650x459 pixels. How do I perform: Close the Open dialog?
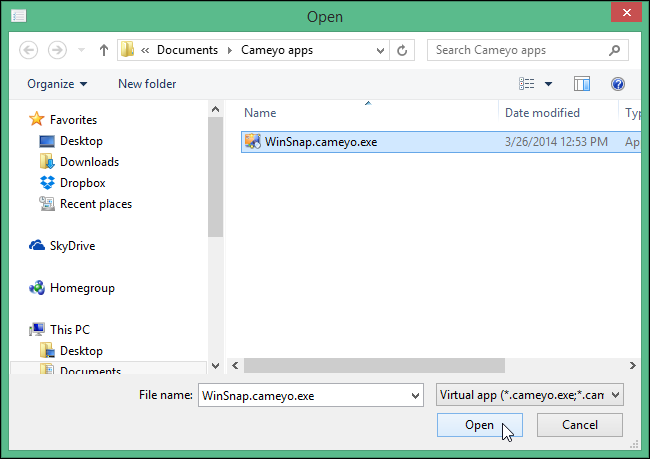click(626, 12)
